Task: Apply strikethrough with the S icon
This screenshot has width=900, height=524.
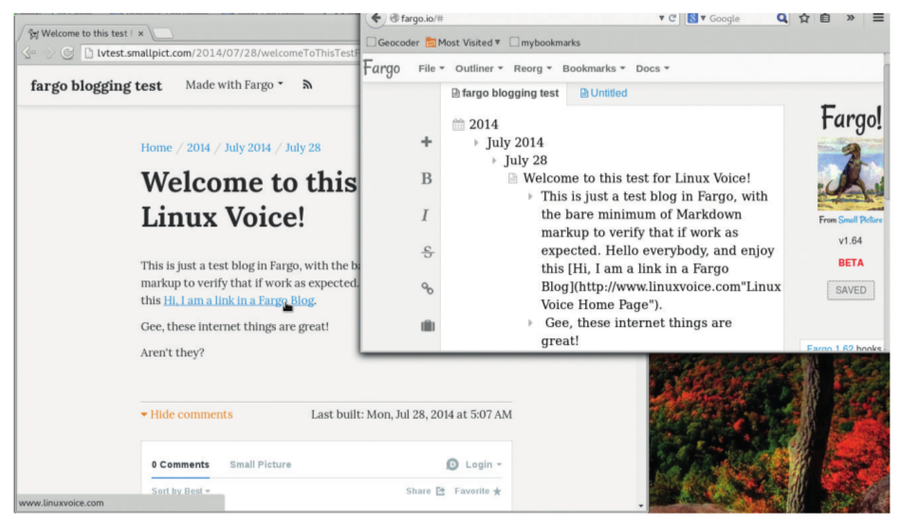Action: click(x=427, y=252)
